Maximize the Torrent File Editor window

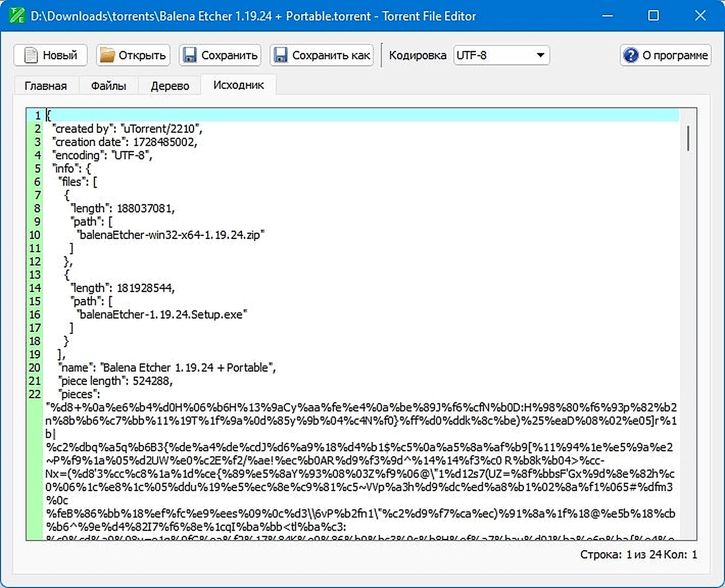pyautogui.click(x=654, y=16)
